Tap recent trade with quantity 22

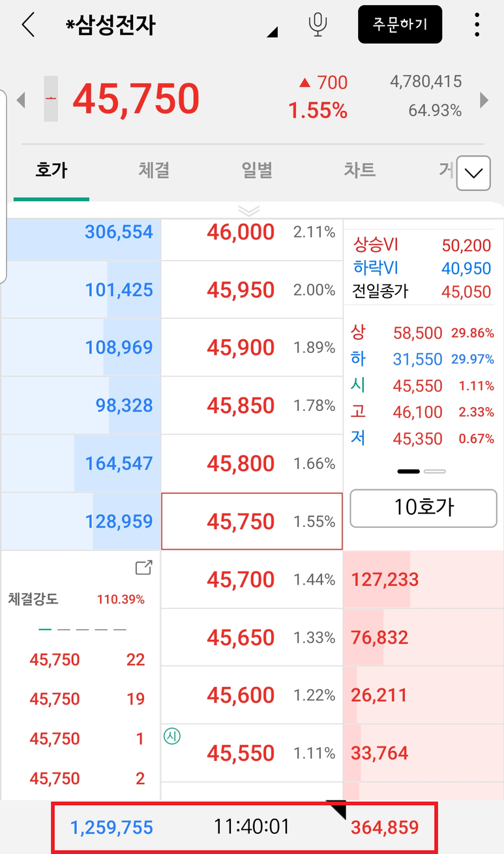point(87,660)
